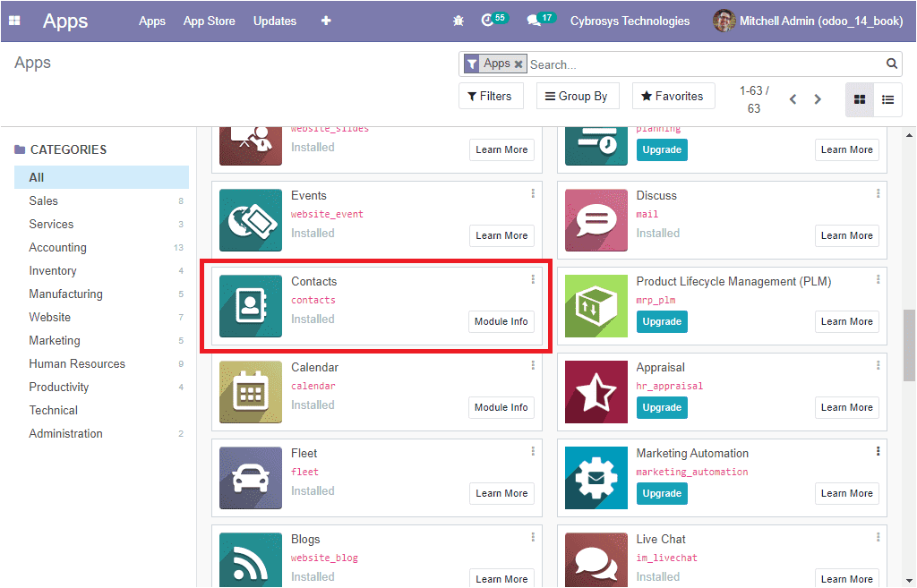The image size is (917, 588).
Task: Open PLM card three-dot menu
Action: click(878, 279)
